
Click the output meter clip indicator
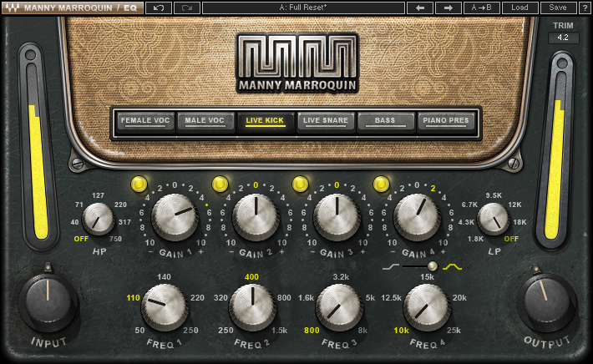561,63
